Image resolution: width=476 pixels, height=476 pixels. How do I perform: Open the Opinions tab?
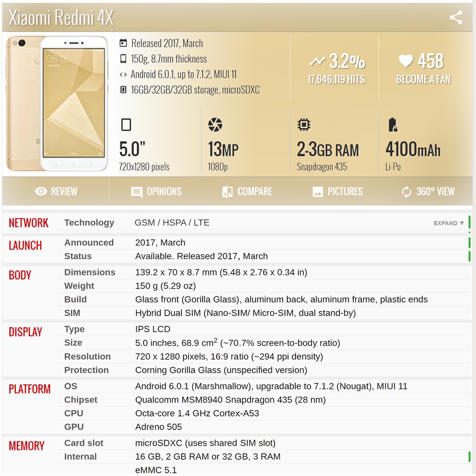click(x=156, y=192)
